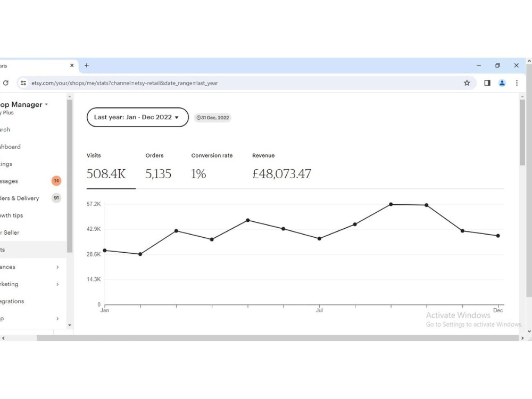Screen dimensions: 532x399
Task: Click the sidebar scroll up arrow
Action: point(70,97)
